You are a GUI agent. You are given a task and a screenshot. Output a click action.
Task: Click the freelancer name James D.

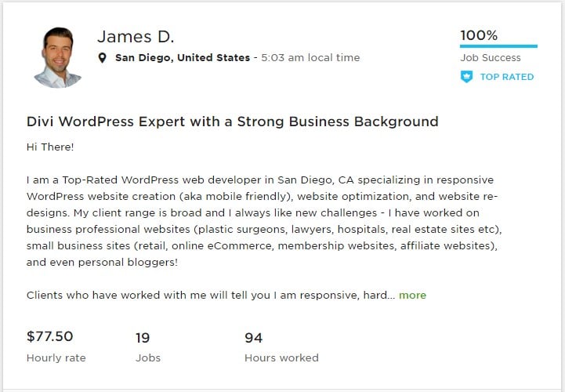point(136,37)
